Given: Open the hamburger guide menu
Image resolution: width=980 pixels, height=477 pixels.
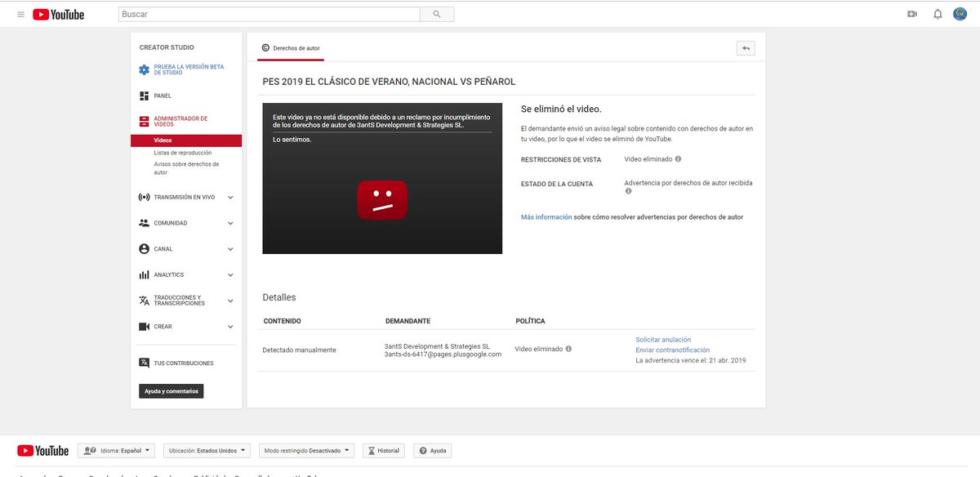Looking at the screenshot, I should point(20,14).
